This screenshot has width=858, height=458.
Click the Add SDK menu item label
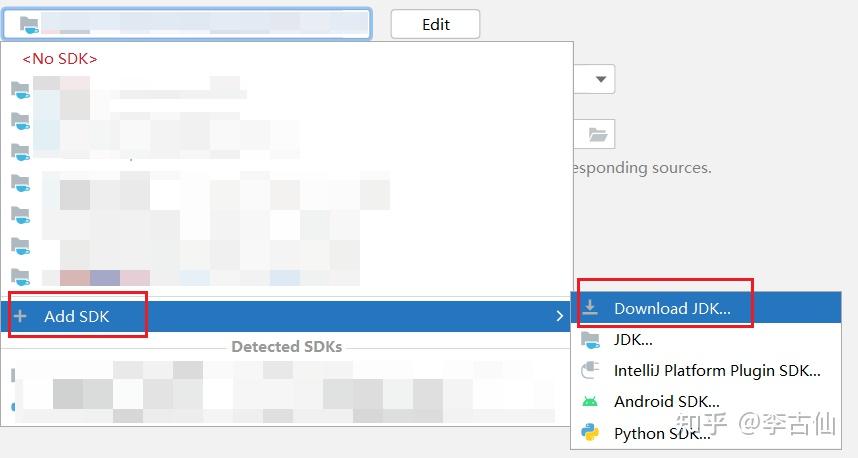[x=77, y=317]
